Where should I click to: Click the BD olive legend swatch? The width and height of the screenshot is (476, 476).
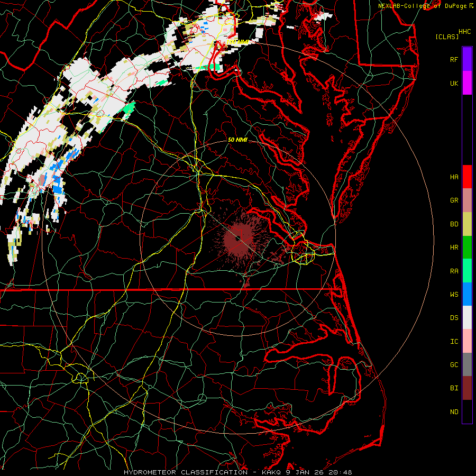click(x=467, y=224)
